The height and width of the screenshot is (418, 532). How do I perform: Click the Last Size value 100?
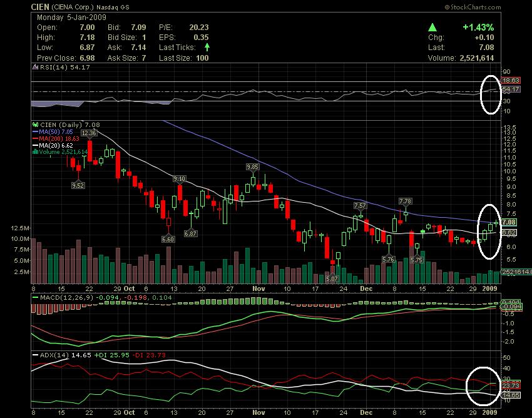(x=202, y=58)
